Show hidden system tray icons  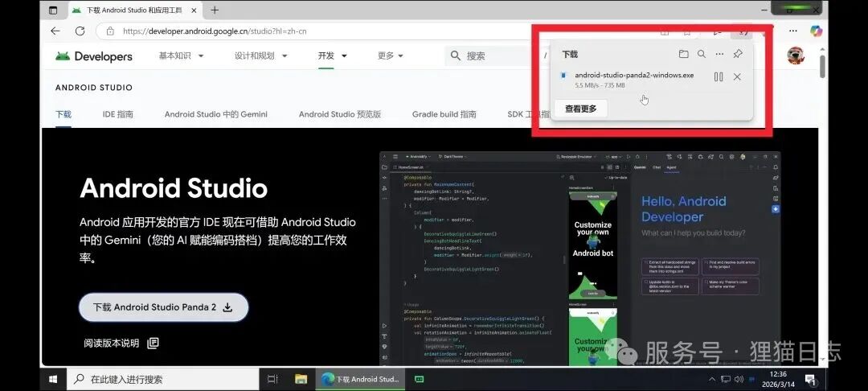[712, 380]
